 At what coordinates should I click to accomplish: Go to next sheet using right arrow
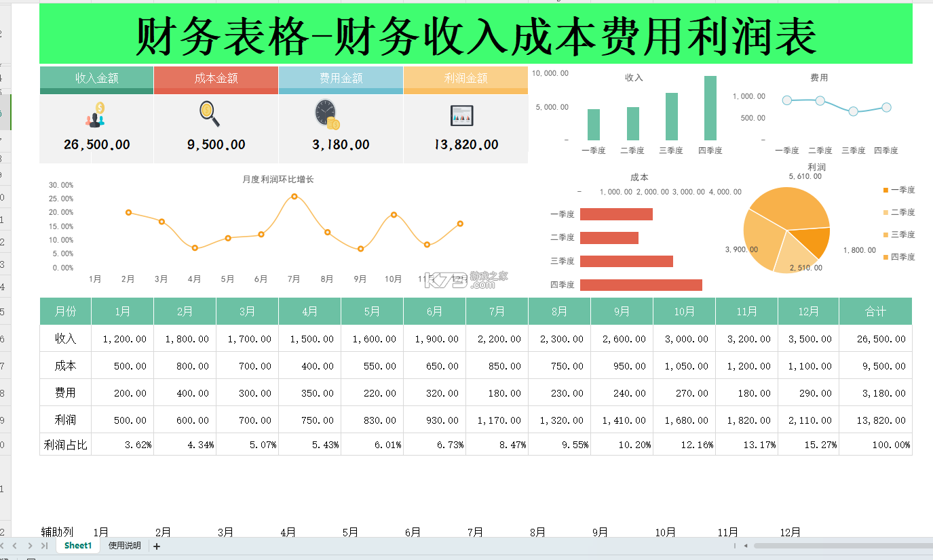[31, 546]
